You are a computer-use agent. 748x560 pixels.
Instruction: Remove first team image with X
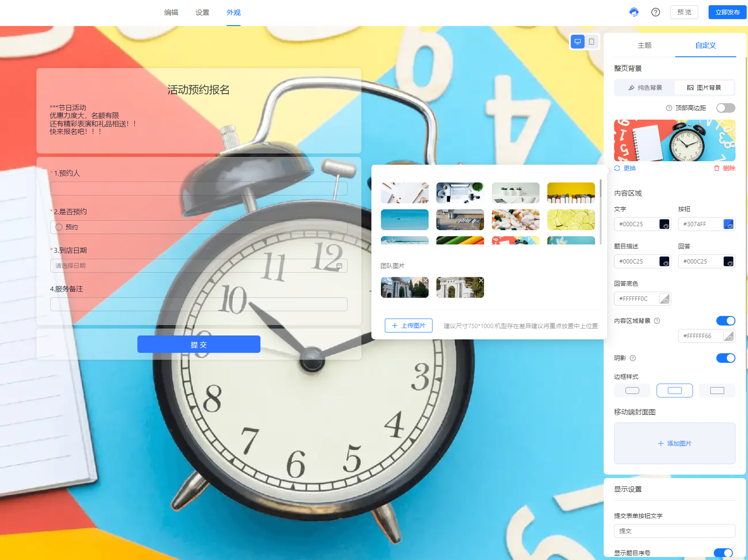pos(425,280)
